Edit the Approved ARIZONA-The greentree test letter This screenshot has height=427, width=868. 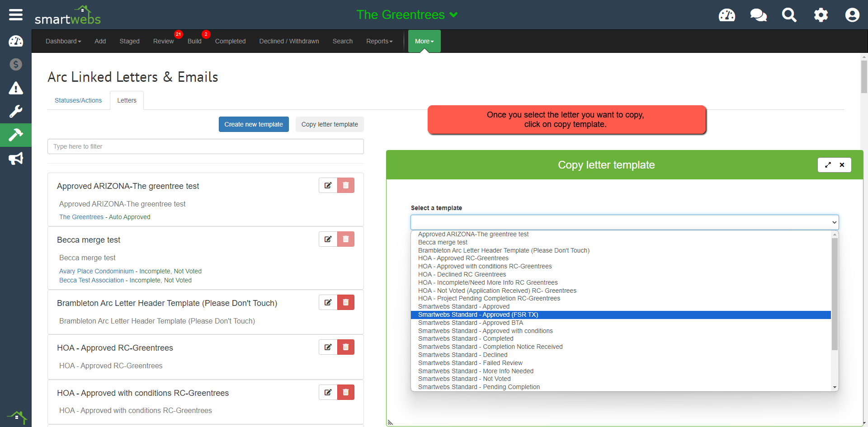pyautogui.click(x=328, y=185)
